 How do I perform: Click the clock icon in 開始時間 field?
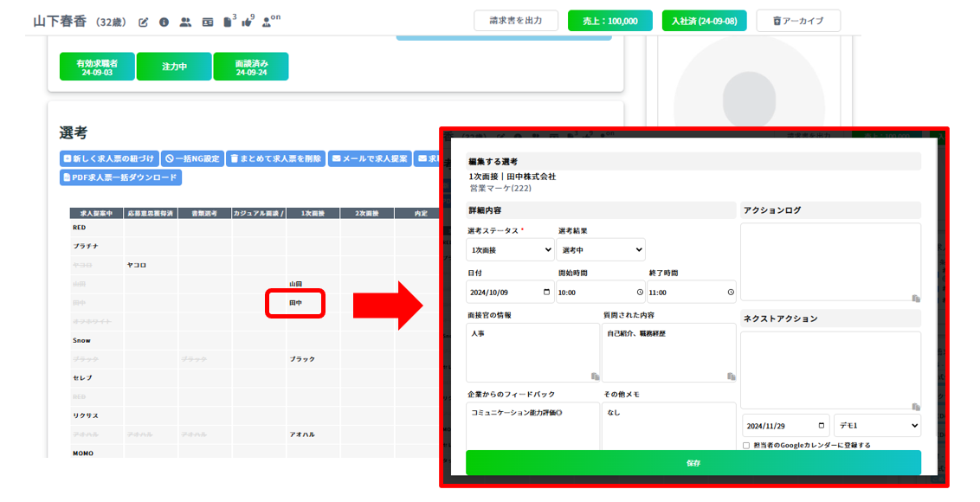click(640, 293)
